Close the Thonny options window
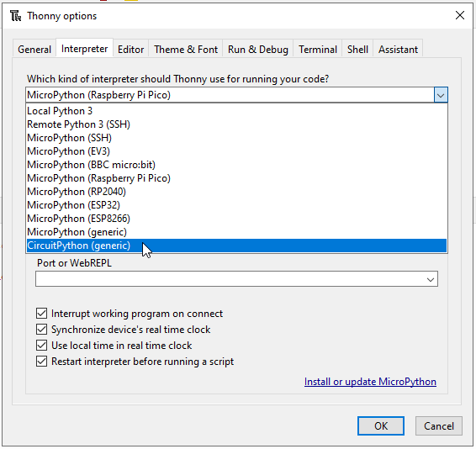The image size is (476, 449). click(x=460, y=15)
